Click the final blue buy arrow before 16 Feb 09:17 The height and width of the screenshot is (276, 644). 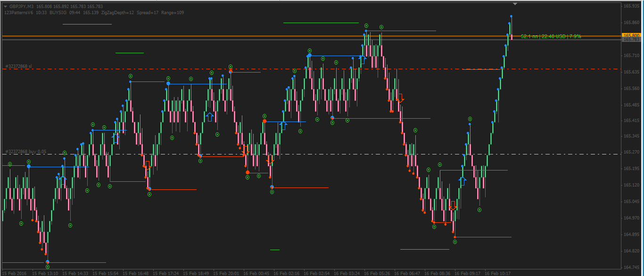462,181
